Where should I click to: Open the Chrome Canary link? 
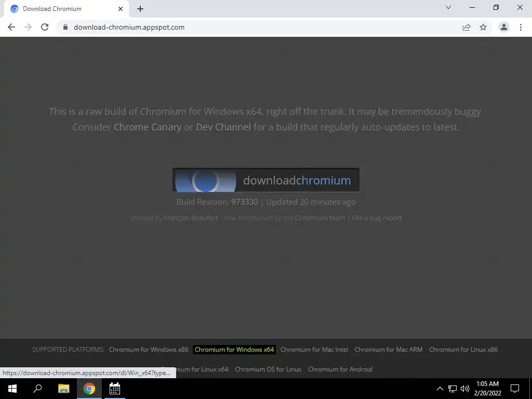click(x=148, y=127)
